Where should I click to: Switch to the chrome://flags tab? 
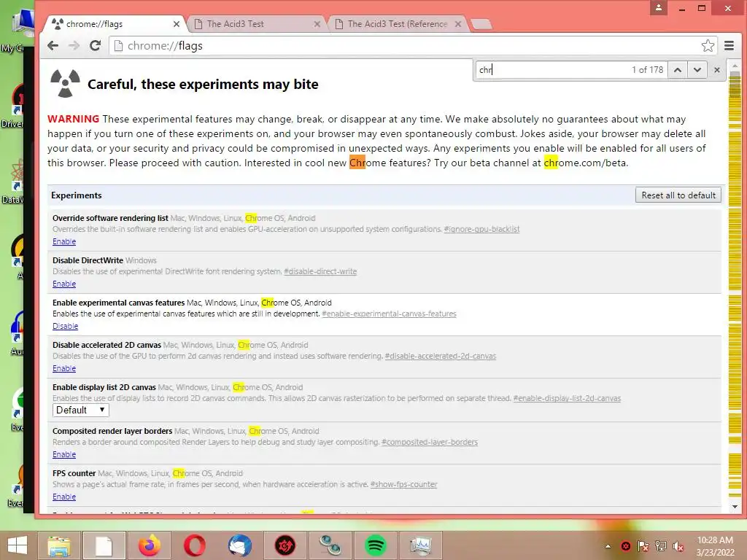115,24
